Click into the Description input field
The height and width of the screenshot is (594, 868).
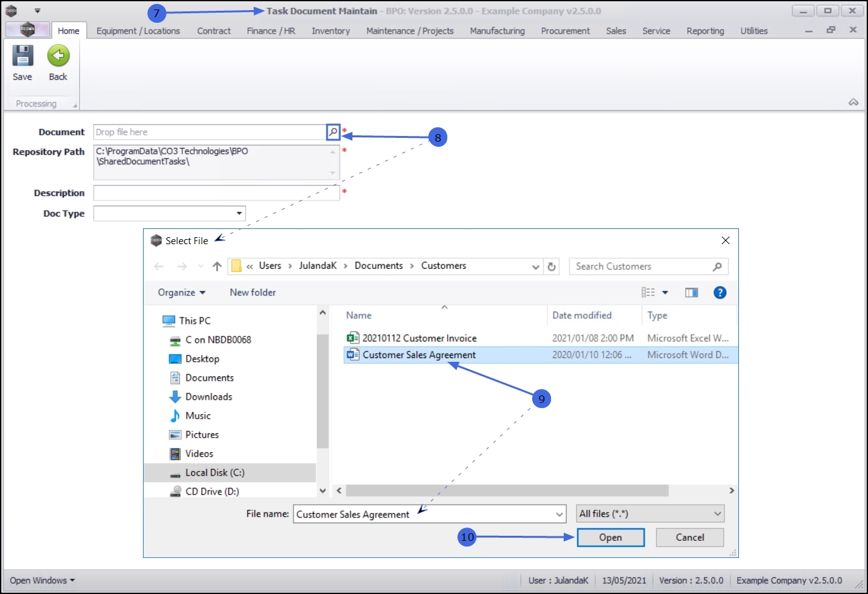click(216, 193)
